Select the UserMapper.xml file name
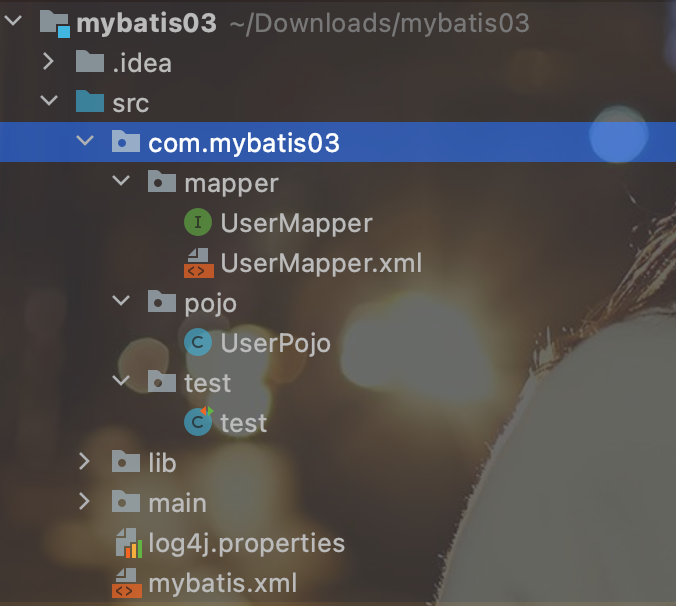Image resolution: width=676 pixels, height=606 pixels. tap(321, 263)
